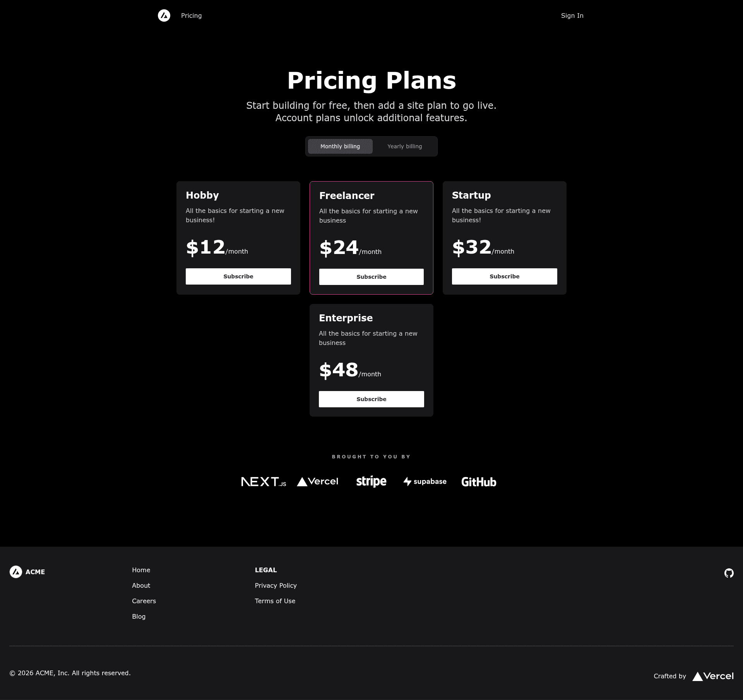Open the Supabase sponsor logo

[x=425, y=482]
